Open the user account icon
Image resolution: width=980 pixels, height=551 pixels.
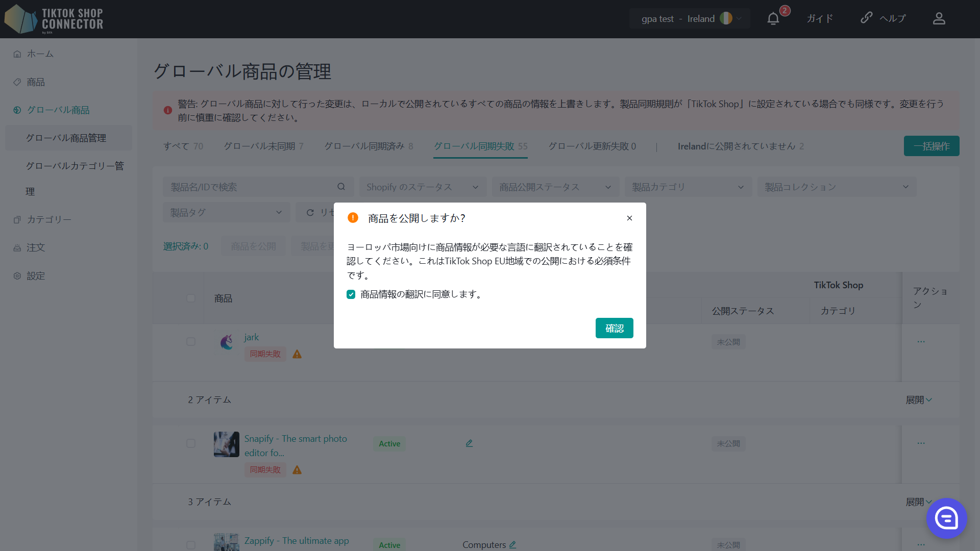click(939, 19)
